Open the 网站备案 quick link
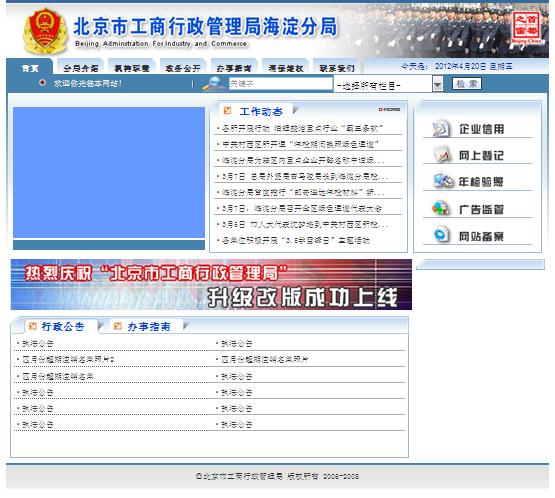 pyautogui.click(x=481, y=235)
